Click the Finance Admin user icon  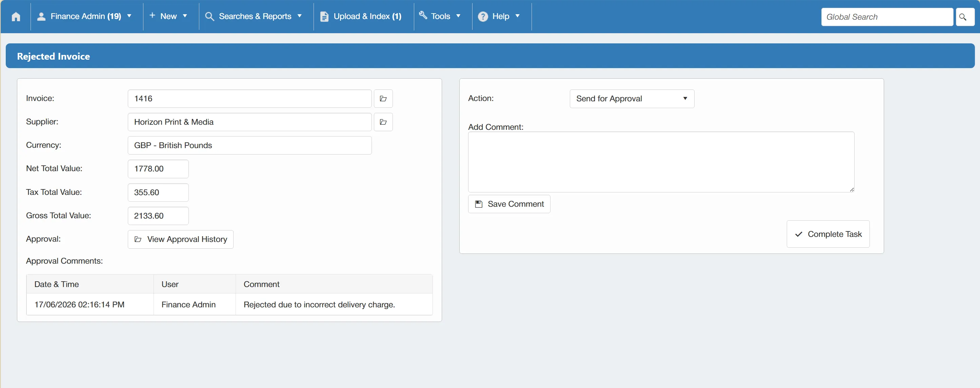pyautogui.click(x=41, y=16)
